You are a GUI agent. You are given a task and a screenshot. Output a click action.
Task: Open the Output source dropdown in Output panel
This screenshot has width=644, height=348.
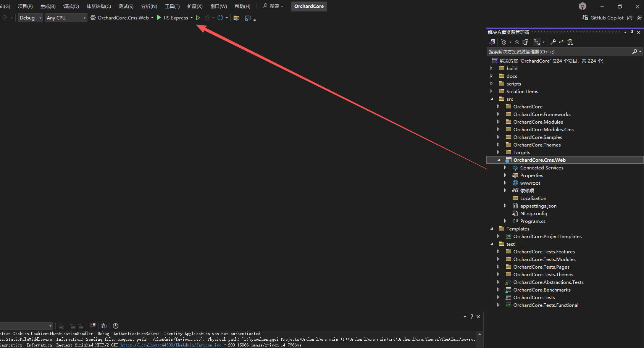(26, 326)
